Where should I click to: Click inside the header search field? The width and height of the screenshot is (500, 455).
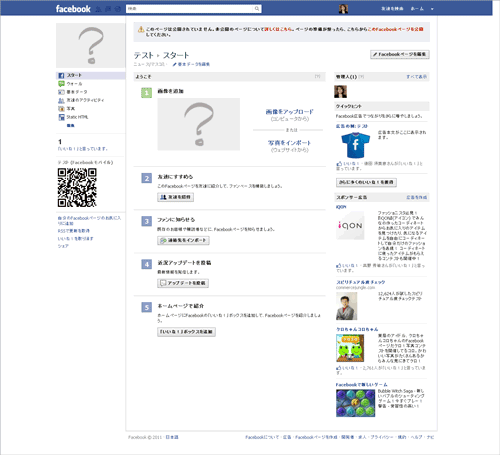click(190, 9)
